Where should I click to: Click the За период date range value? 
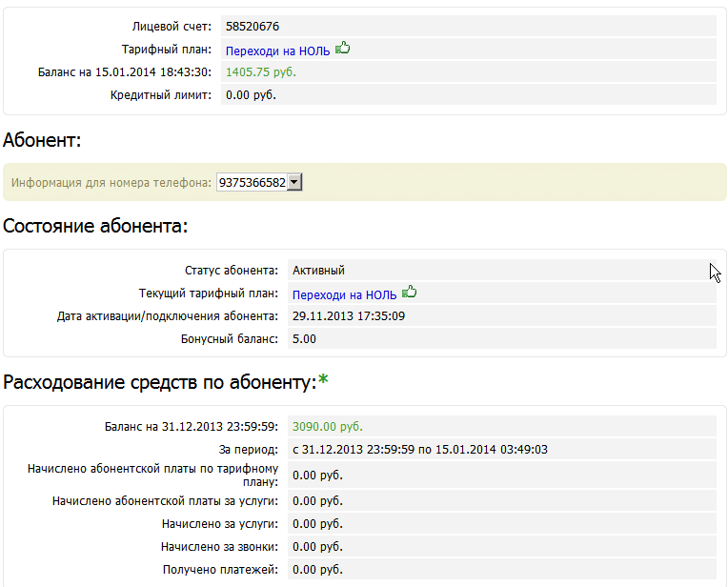[x=419, y=449]
